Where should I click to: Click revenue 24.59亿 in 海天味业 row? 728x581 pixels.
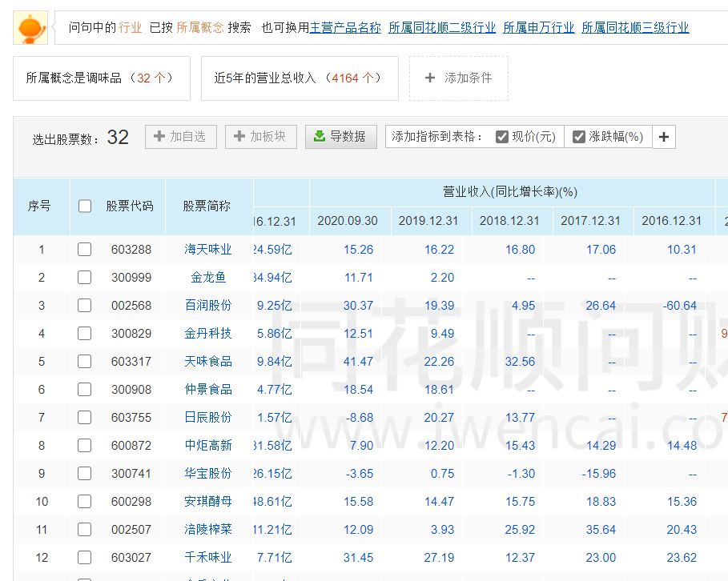(x=273, y=249)
